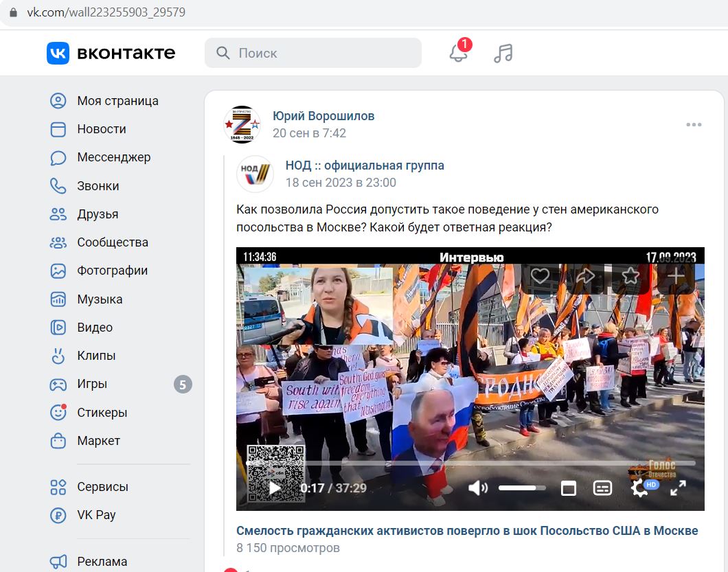Go to Игры section
This screenshot has width=728, height=572.
(x=92, y=384)
